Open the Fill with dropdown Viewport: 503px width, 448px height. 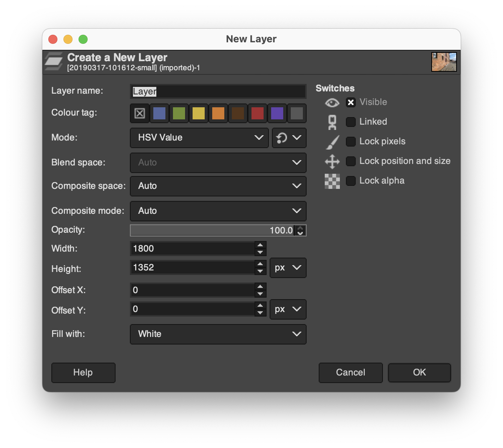point(218,334)
